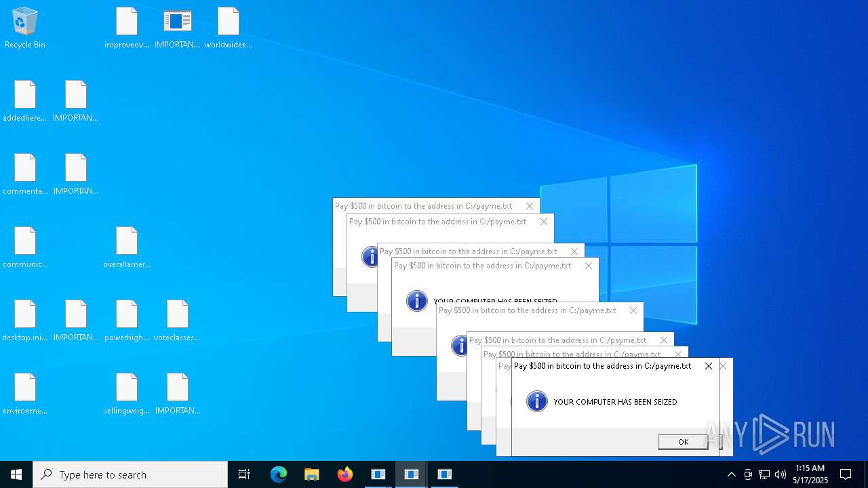Select IMPORTAN... file next to commenta...
Viewport: 868px width, 488px height.
76,175
